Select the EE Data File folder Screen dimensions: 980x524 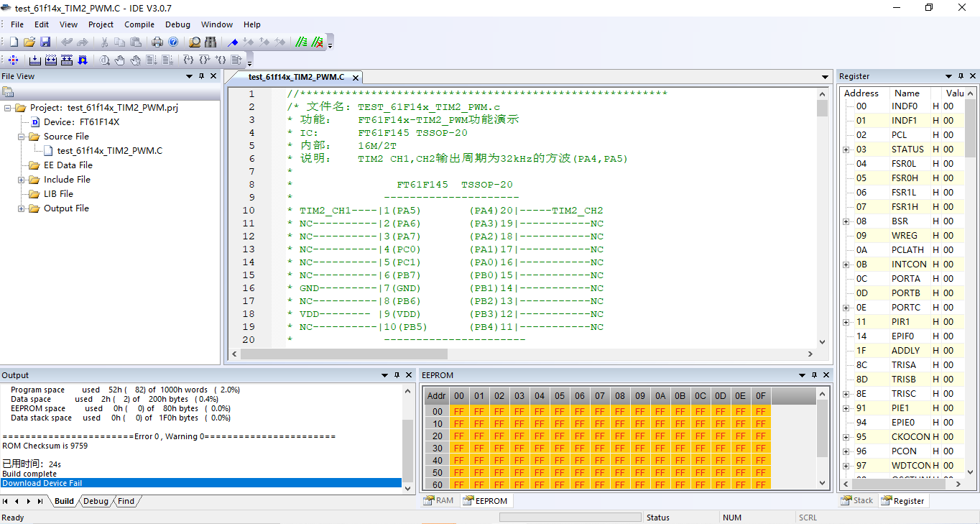click(x=70, y=165)
